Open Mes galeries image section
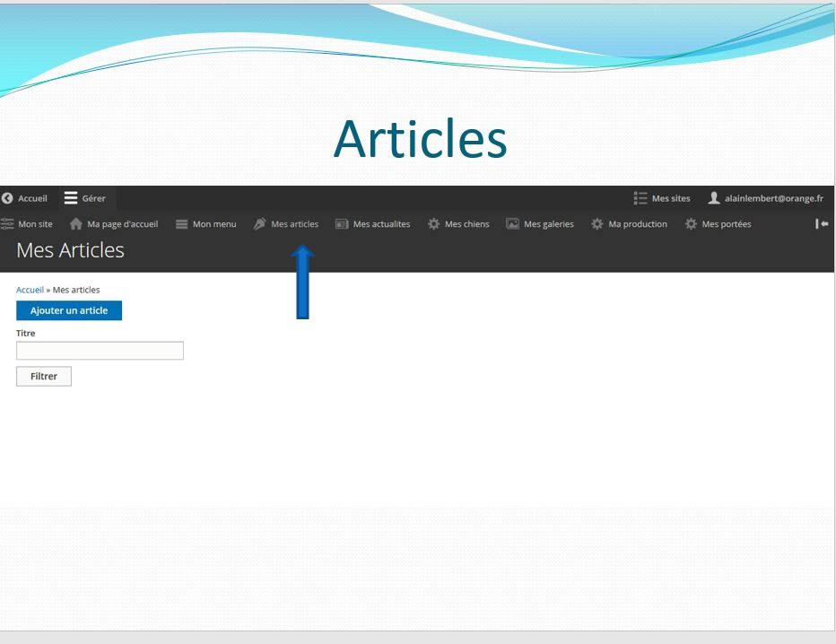 click(540, 224)
